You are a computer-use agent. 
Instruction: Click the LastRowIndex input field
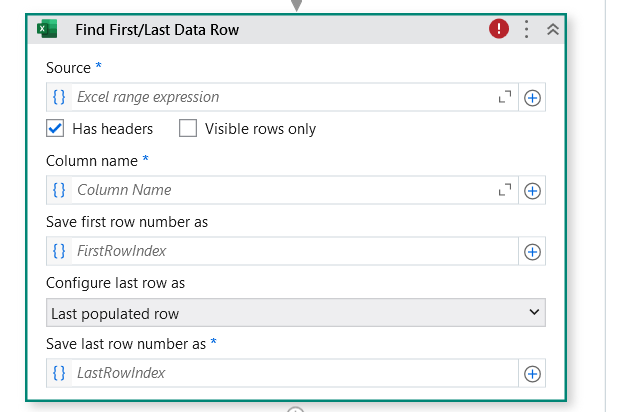coord(290,373)
